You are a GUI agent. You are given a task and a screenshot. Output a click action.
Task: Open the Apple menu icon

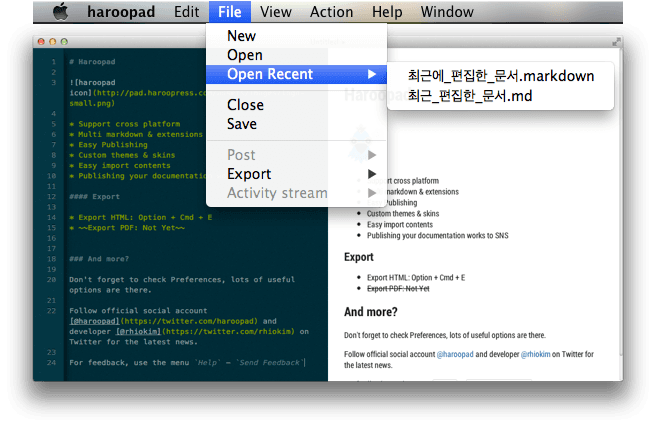(60, 13)
